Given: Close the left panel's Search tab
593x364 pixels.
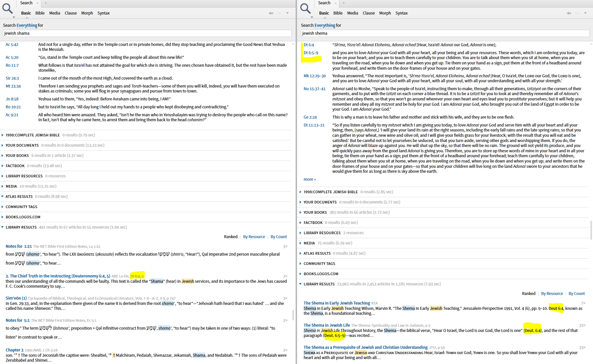Looking at the screenshot, I should (38, 3).
